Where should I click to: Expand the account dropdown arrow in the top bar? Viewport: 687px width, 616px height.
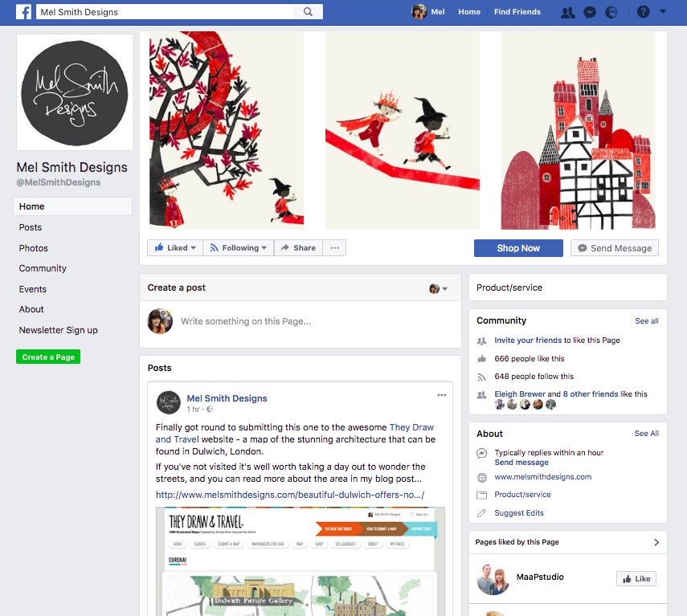663,11
